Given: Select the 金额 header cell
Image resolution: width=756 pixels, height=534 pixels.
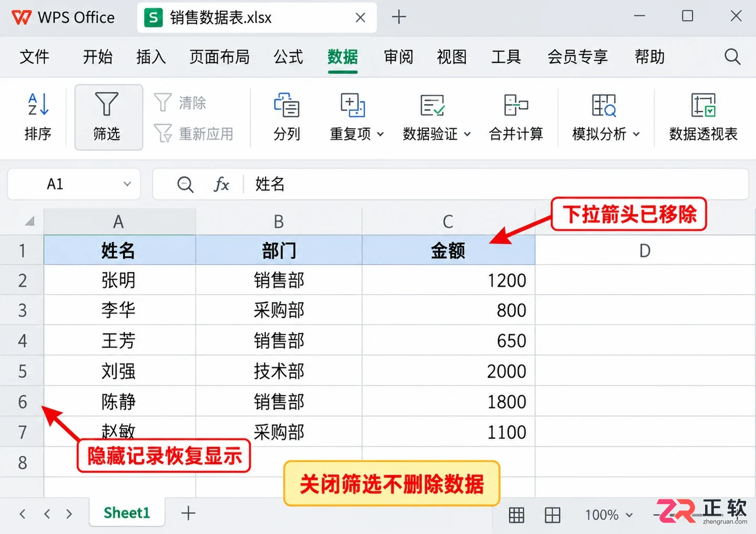Looking at the screenshot, I should coord(449,250).
